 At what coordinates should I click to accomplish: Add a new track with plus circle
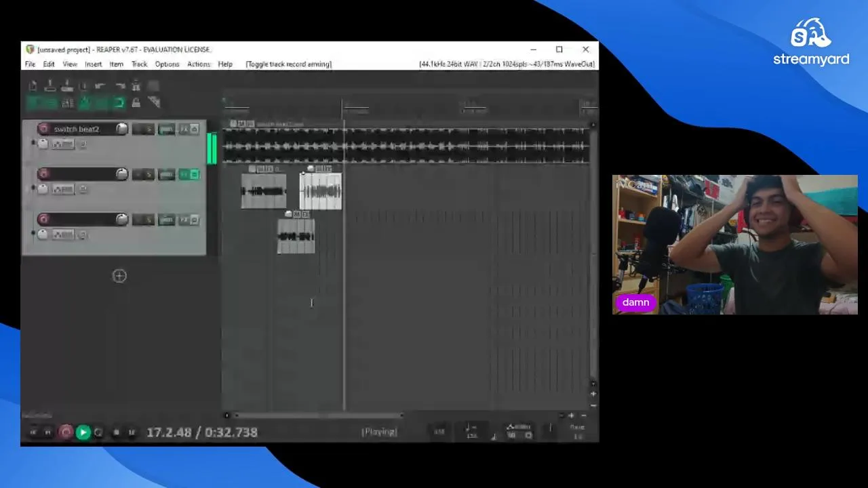pyautogui.click(x=119, y=275)
